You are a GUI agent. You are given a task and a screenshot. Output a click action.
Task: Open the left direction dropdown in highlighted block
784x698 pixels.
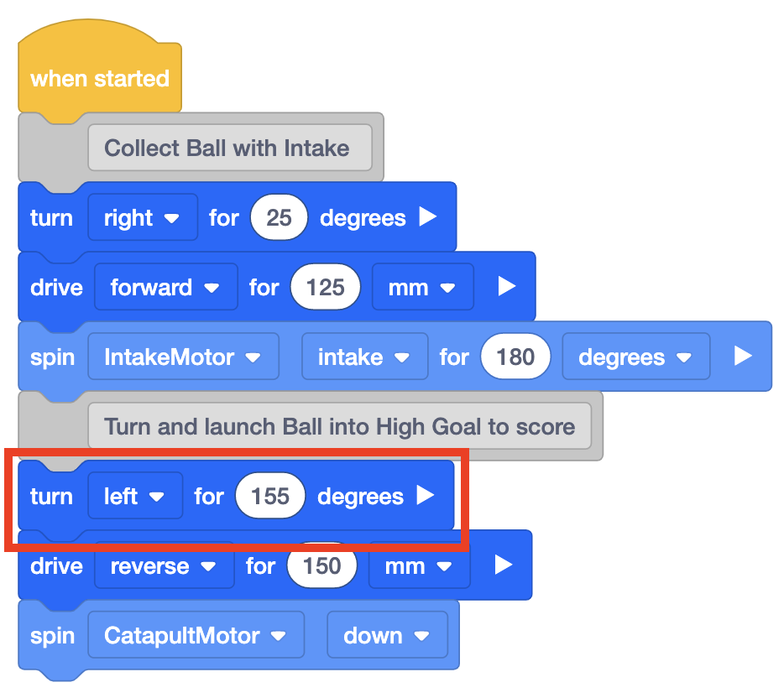pos(134,496)
